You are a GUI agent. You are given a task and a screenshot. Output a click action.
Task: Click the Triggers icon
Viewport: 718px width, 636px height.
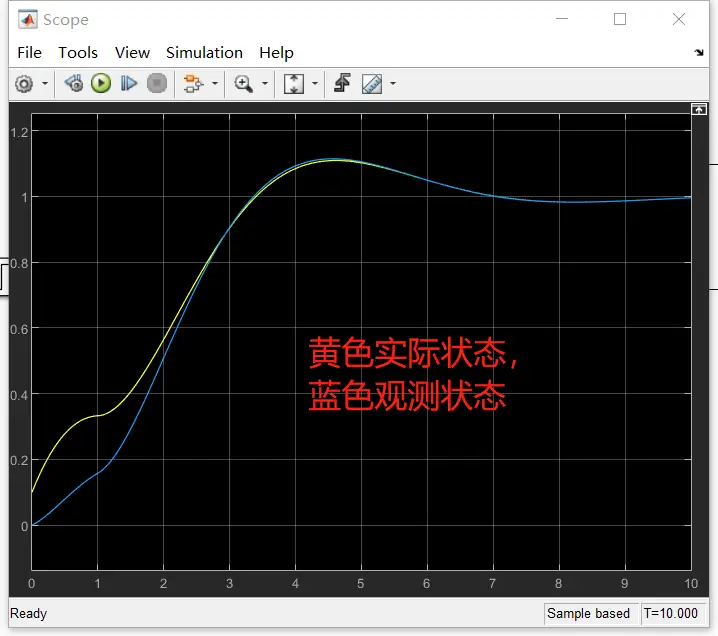click(x=342, y=83)
